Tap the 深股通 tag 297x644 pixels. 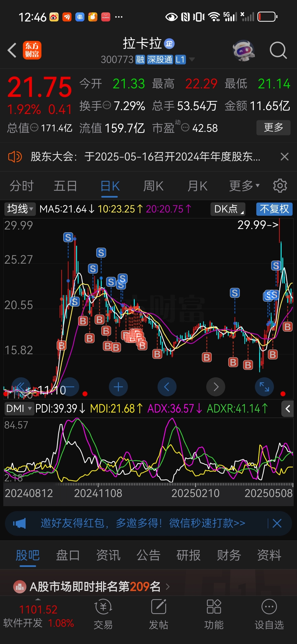(160, 59)
